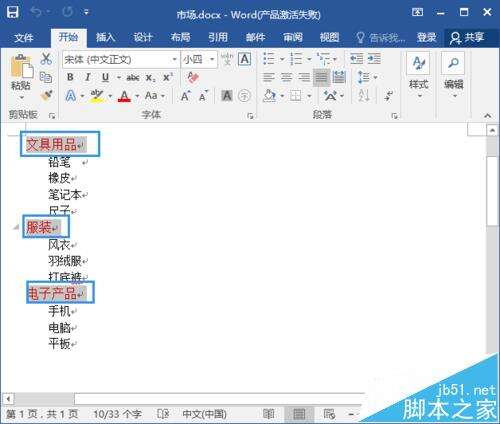Open the font size dropdown
Image resolution: width=500 pixels, height=424 pixels.
pyautogui.click(x=212, y=59)
